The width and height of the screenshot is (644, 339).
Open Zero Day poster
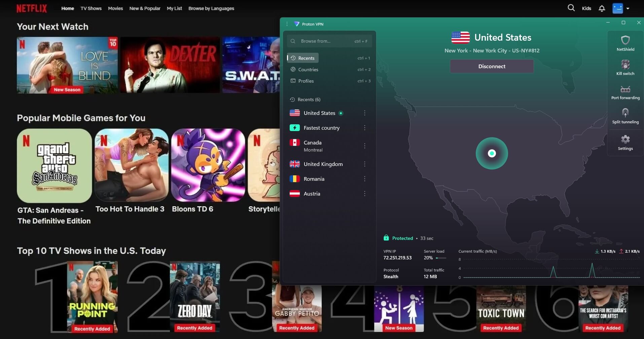pyautogui.click(x=195, y=297)
